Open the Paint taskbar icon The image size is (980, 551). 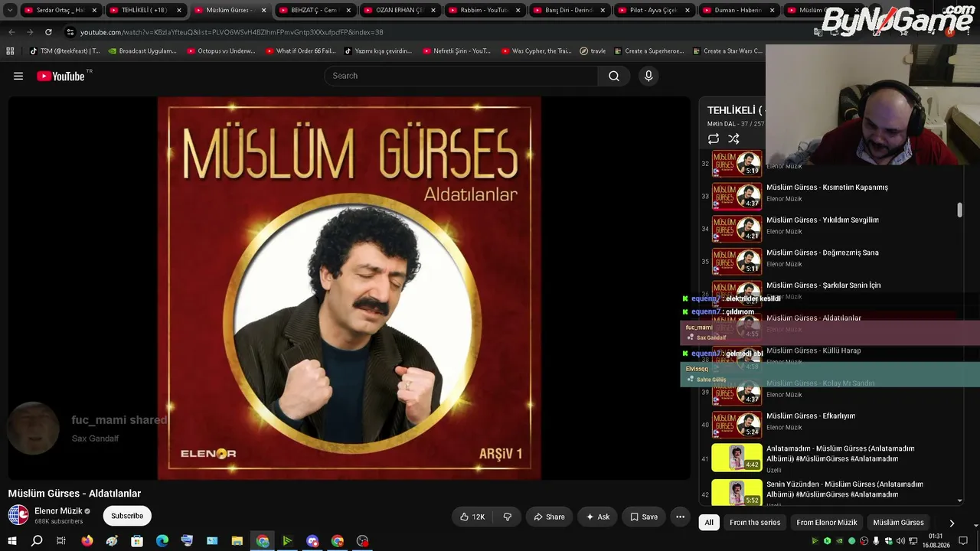(112, 541)
